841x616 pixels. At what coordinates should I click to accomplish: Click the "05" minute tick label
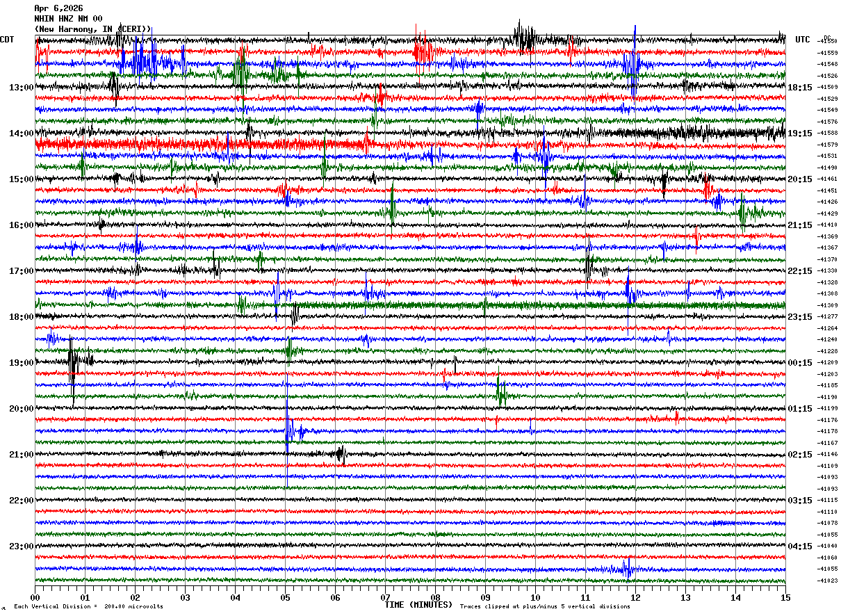pyautogui.click(x=285, y=598)
